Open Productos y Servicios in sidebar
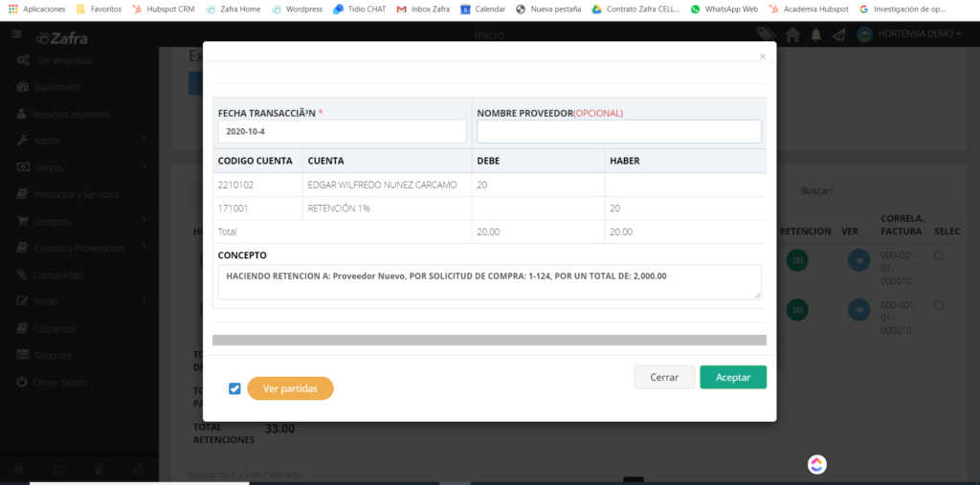The width and height of the screenshot is (980, 485). pos(68,194)
